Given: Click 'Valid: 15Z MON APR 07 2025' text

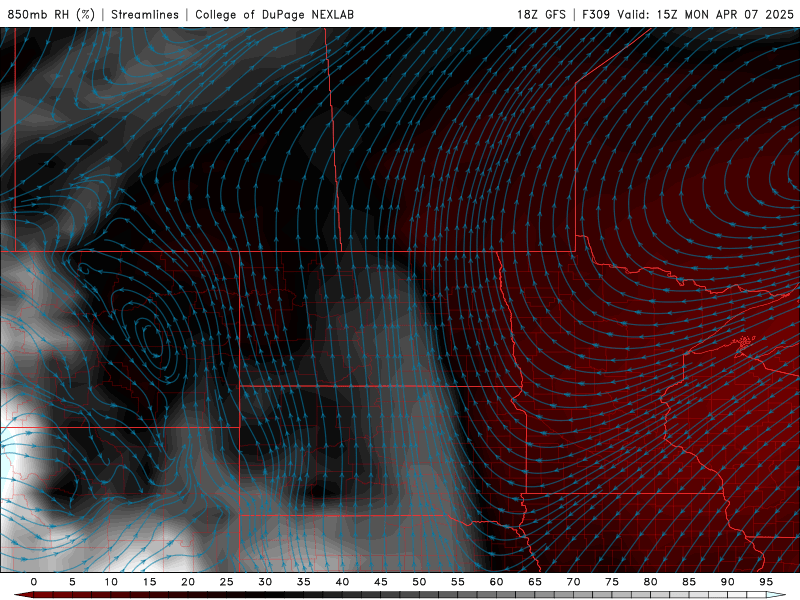Looking at the screenshot, I should coord(706,14).
